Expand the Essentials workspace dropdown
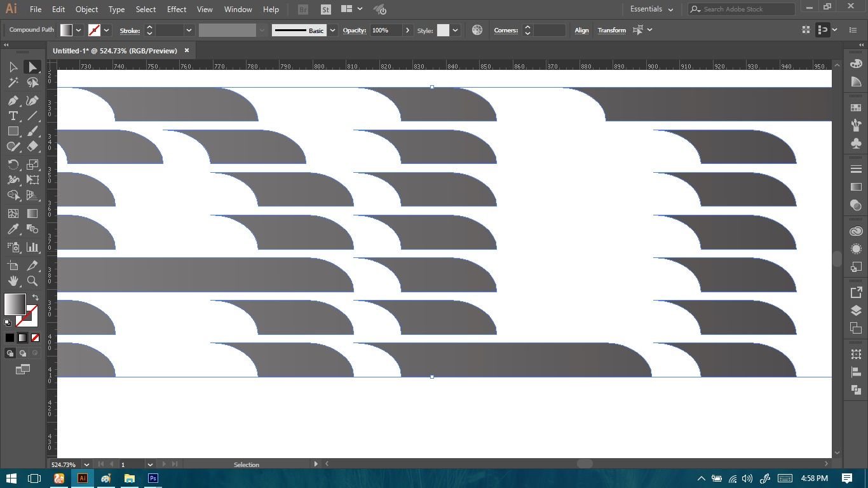This screenshot has width=868, height=488. (651, 10)
